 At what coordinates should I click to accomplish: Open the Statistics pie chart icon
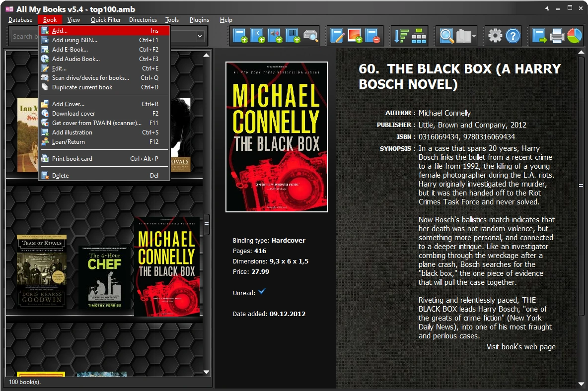coord(574,36)
